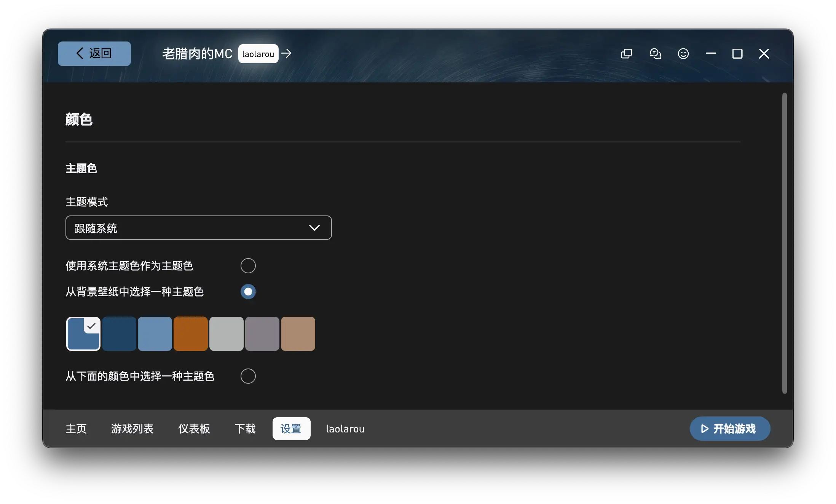Click the 颜色 section heading
Image resolution: width=836 pixels, height=504 pixels.
[x=79, y=119]
